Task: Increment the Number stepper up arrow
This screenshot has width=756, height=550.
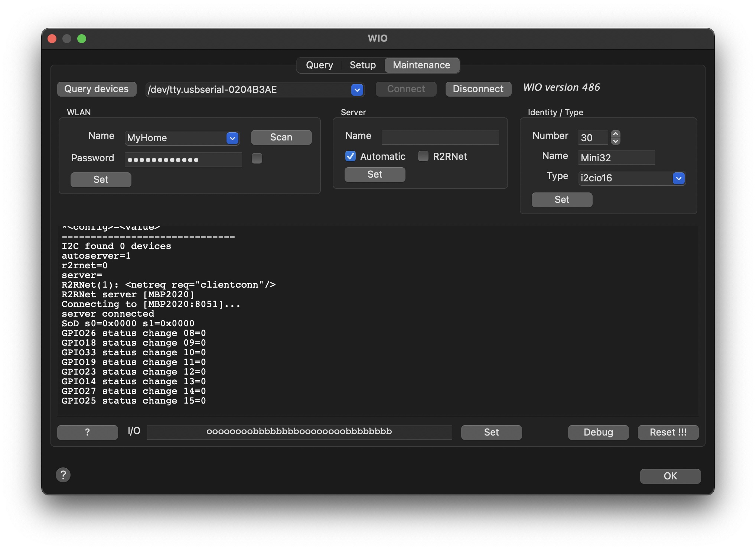Action: (x=616, y=134)
